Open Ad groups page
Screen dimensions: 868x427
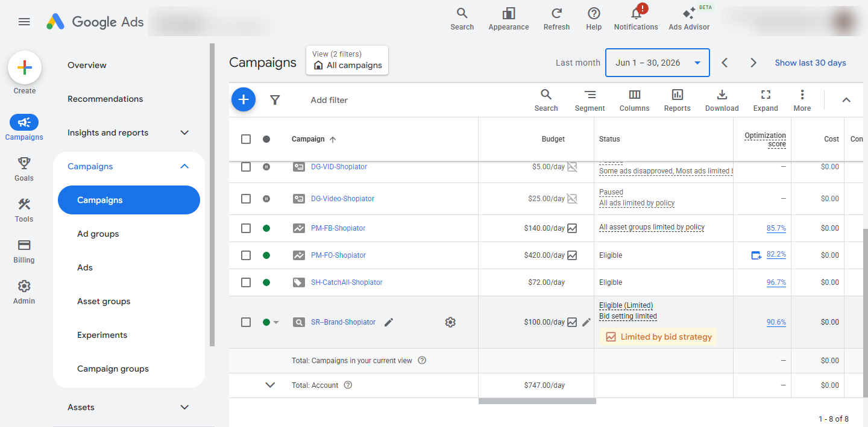coord(98,234)
